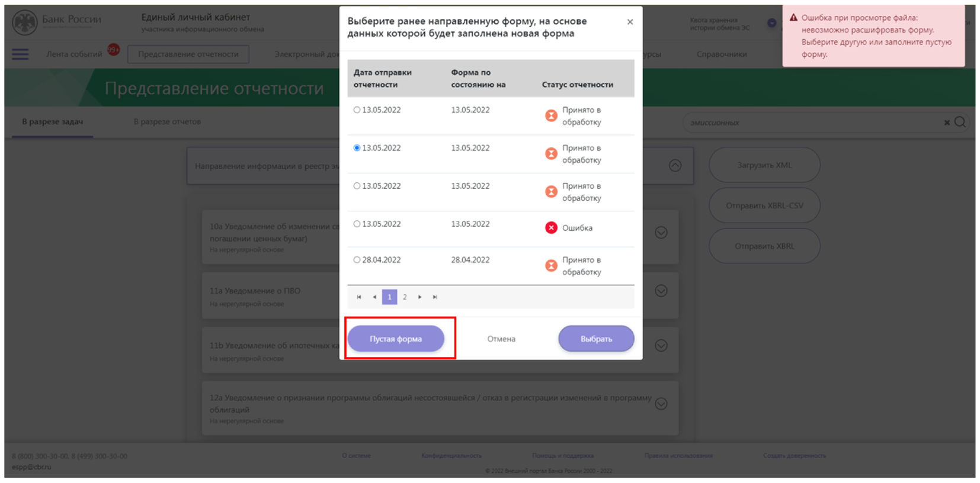Open the hamburger menu icon
Image resolution: width=980 pixels, height=483 pixels.
[x=20, y=54]
